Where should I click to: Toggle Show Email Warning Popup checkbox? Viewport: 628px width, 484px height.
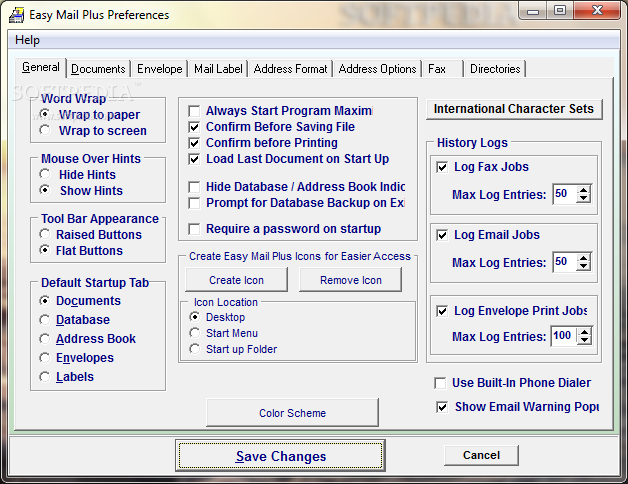[x=442, y=407]
